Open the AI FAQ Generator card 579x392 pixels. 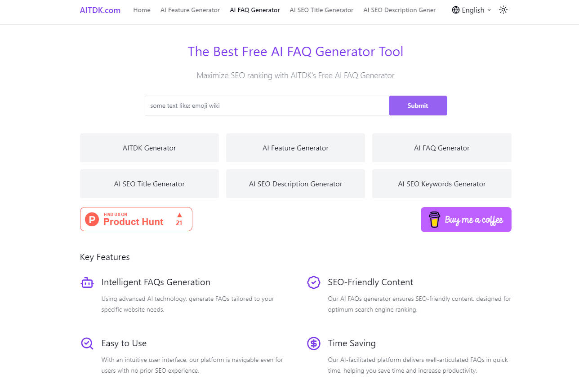(x=442, y=148)
